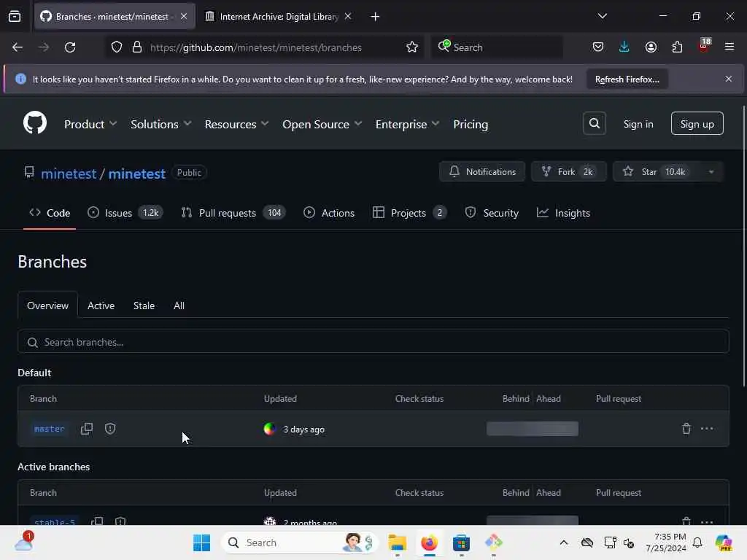Image resolution: width=747 pixels, height=560 pixels.
Task: Open the Windows notification bell
Action: tap(697, 542)
